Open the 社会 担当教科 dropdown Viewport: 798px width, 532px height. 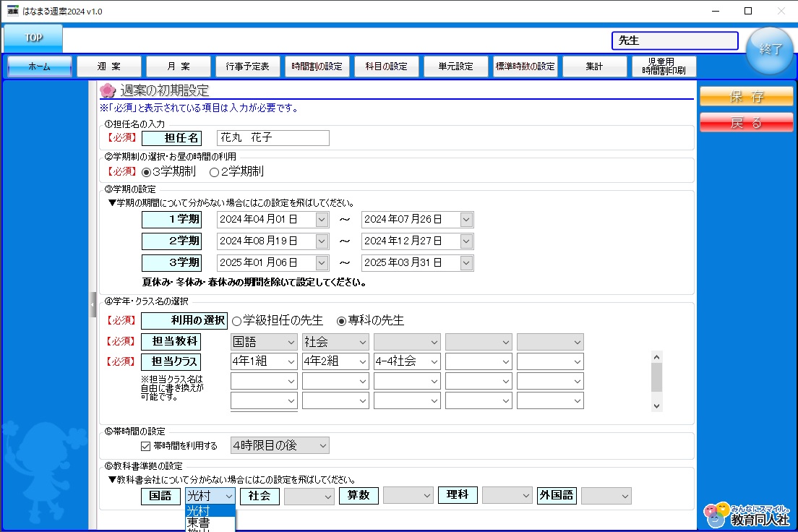pos(335,342)
